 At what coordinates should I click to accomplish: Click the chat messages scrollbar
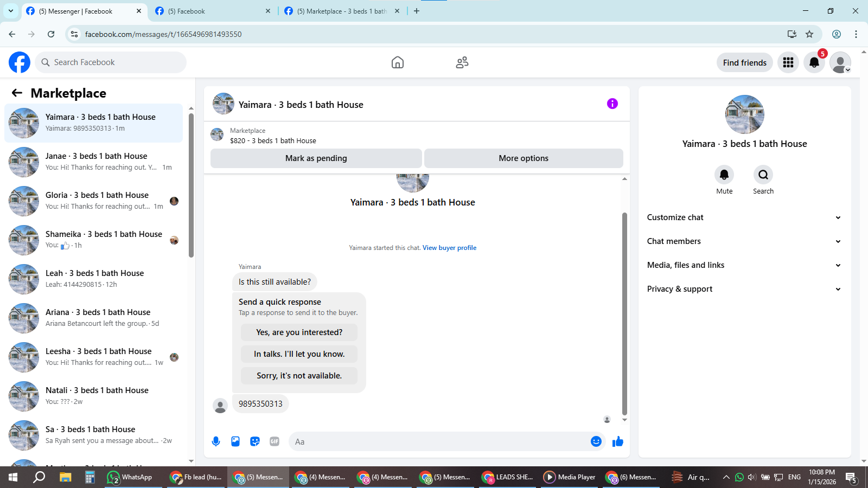point(624,313)
